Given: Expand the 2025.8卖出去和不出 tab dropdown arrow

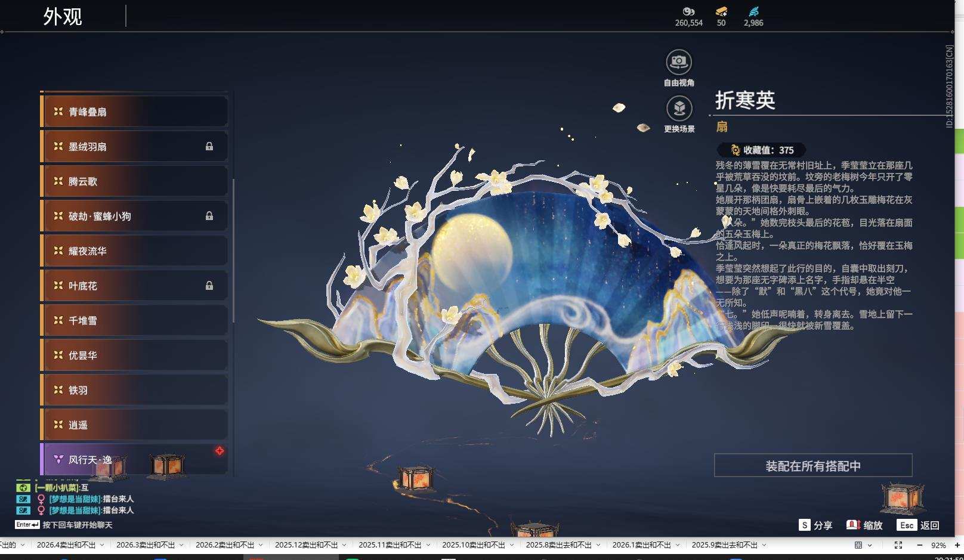Looking at the screenshot, I should point(598,545).
